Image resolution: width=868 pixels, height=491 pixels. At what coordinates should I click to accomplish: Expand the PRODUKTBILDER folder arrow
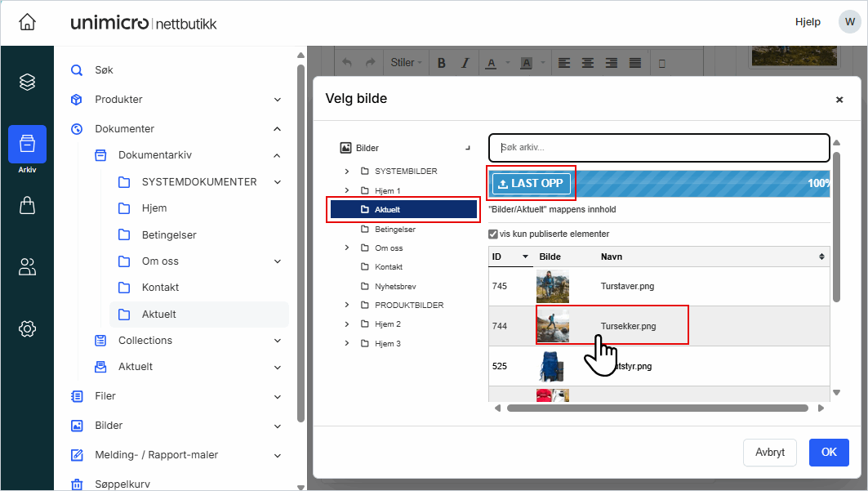pos(346,305)
